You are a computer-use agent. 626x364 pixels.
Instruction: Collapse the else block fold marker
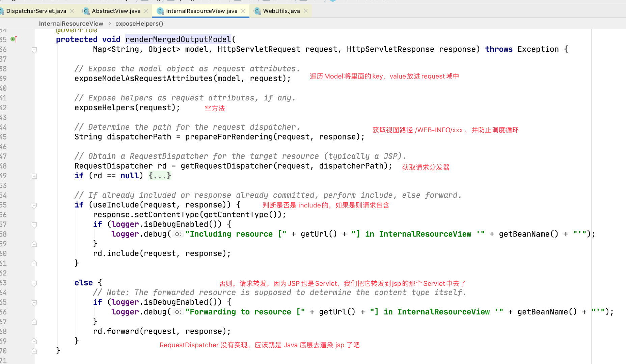(34, 283)
